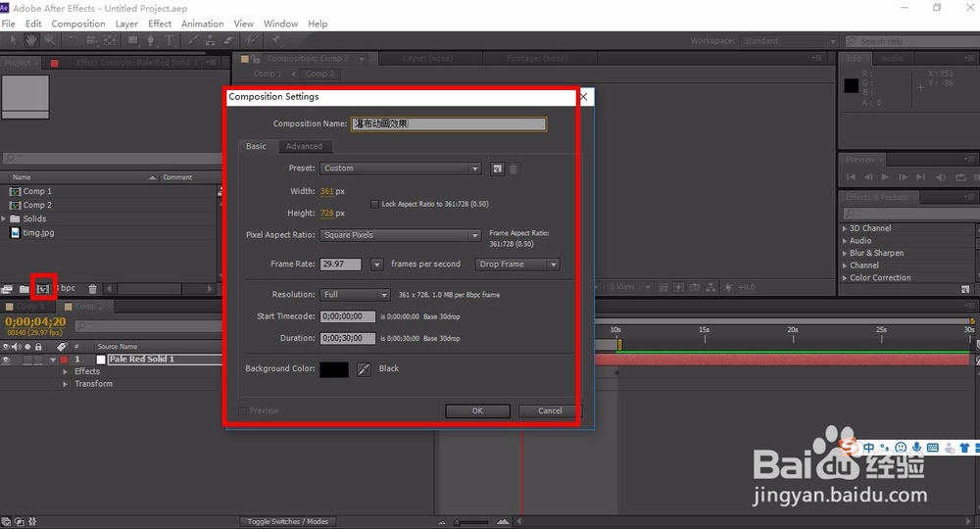Open the Layer menu
The width and height of the screenshot is (980, 529).
126,24
